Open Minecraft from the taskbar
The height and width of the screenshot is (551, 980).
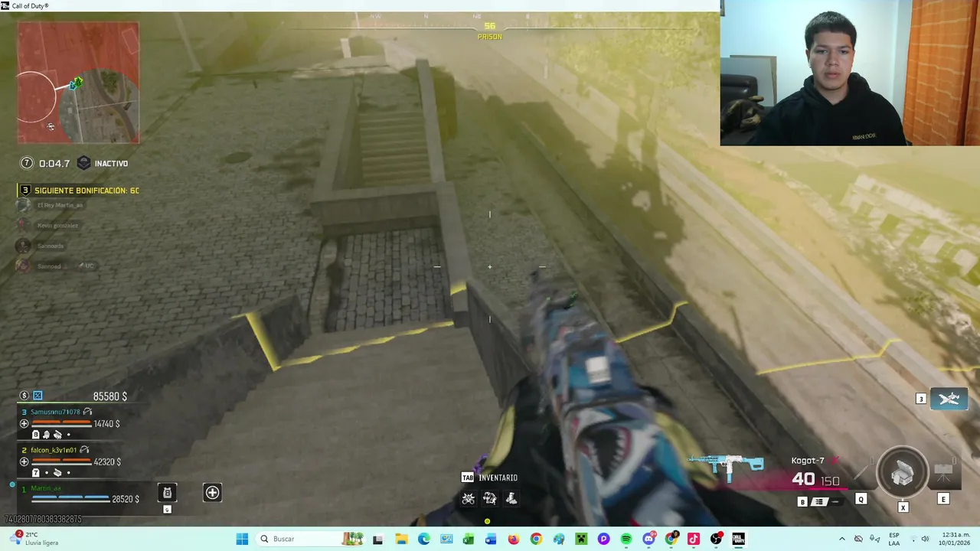coord(581,539)
